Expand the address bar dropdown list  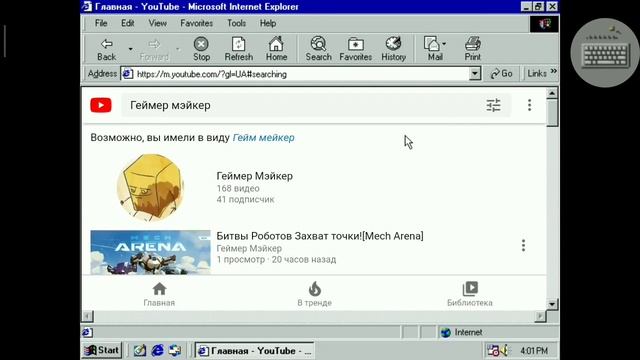pyautogui.click(x=475, y=74)
